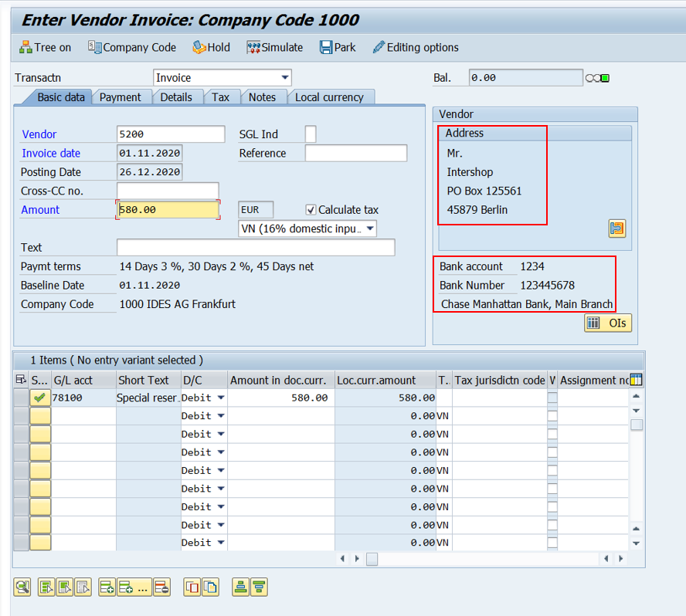Viewport: 686px width, 616px height.
Task: Click the vertical scrollbar thumb in table
Action: coord(637,425)
